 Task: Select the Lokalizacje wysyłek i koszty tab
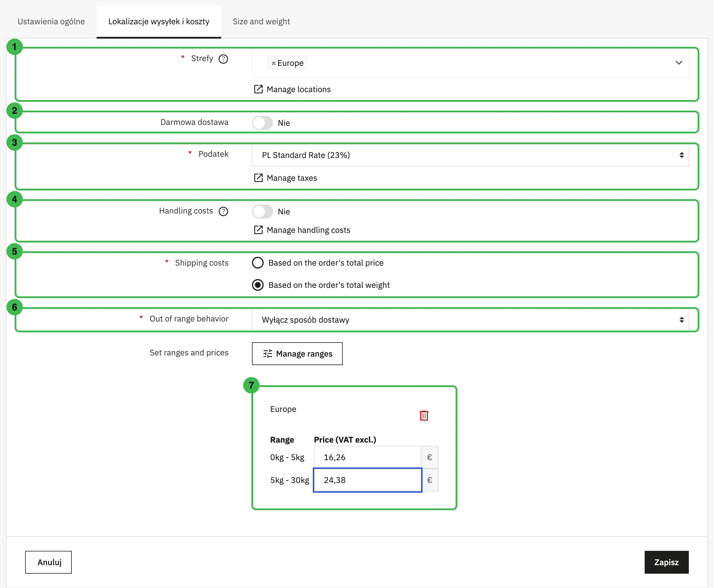click(x=159, y=22)
